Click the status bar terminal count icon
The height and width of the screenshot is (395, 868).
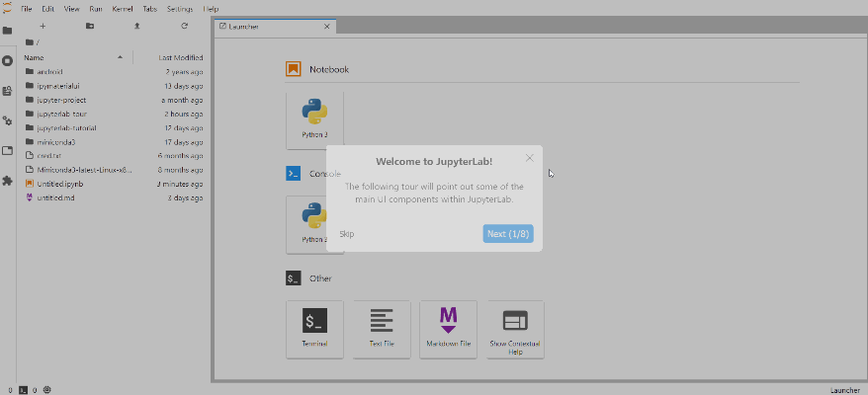24,390
